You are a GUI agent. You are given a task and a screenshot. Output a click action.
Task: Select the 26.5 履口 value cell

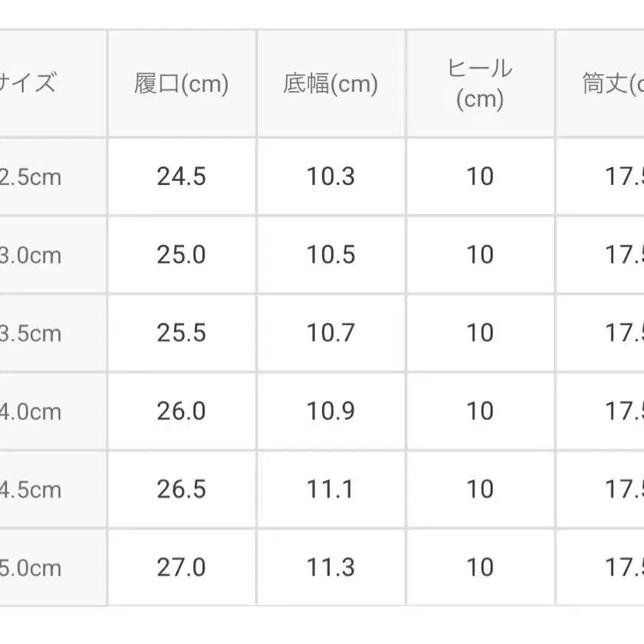[182, 489]
